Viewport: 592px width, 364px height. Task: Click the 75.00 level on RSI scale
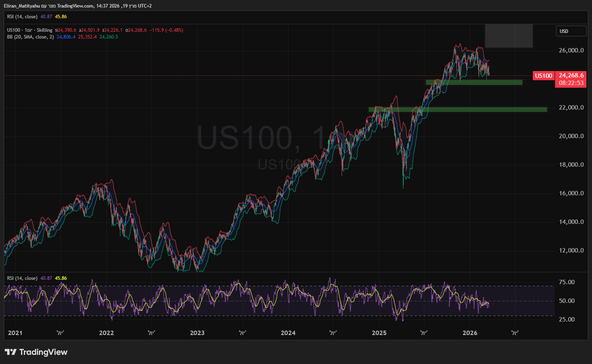567,282
